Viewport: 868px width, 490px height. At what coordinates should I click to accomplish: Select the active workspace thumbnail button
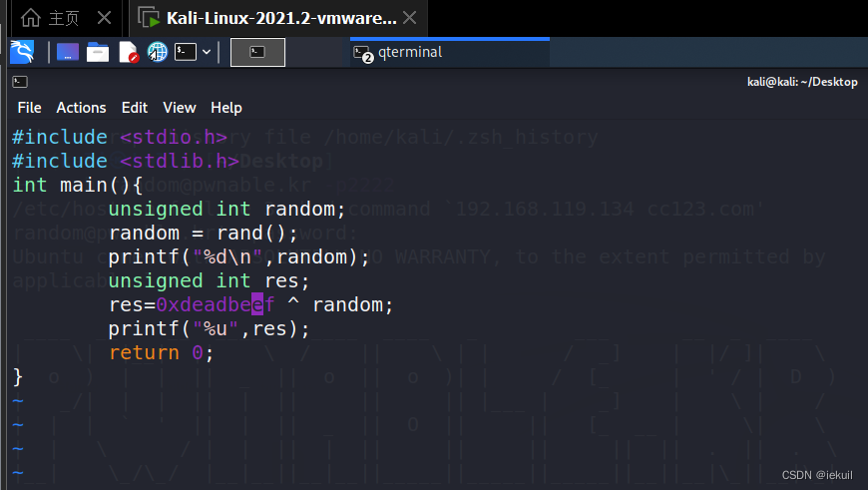click(x=257, y=52)
